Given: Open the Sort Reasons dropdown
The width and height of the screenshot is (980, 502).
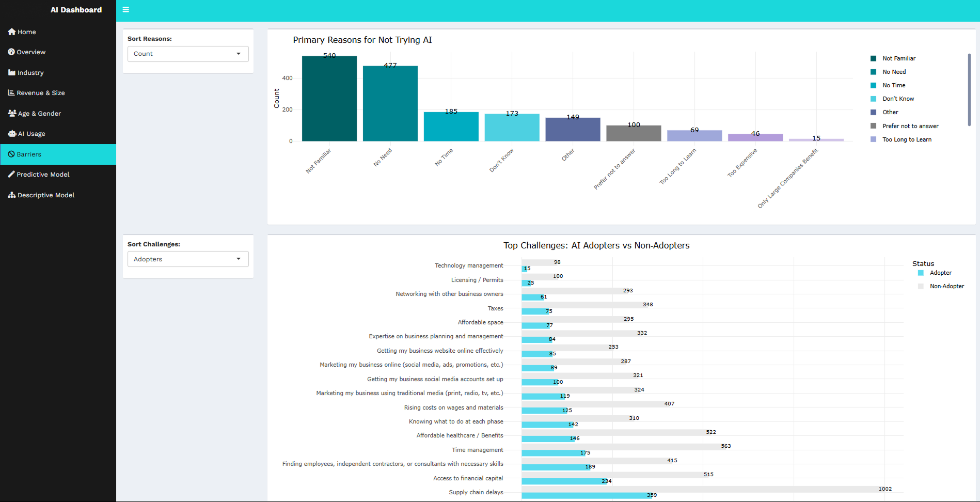Looking at the screenshot, I should (187, 54).
